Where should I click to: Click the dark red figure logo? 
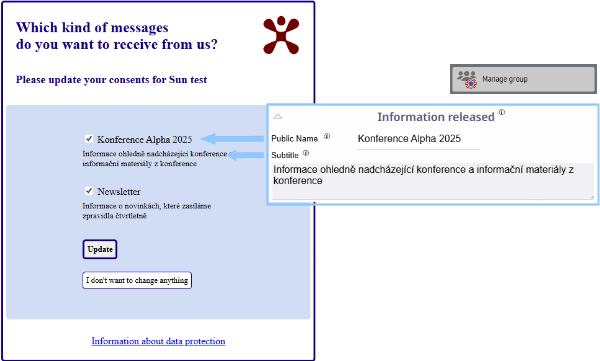pos(281,35)
